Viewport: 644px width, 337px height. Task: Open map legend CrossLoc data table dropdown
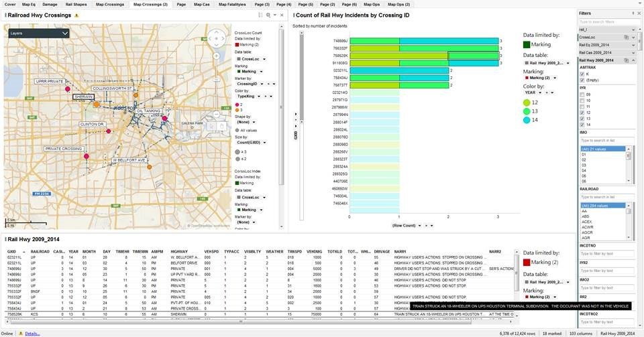(x=264, y=59)
